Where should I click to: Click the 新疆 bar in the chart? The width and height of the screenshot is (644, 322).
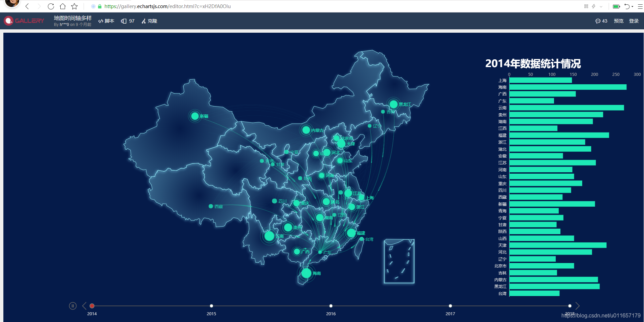click(552, 204)
